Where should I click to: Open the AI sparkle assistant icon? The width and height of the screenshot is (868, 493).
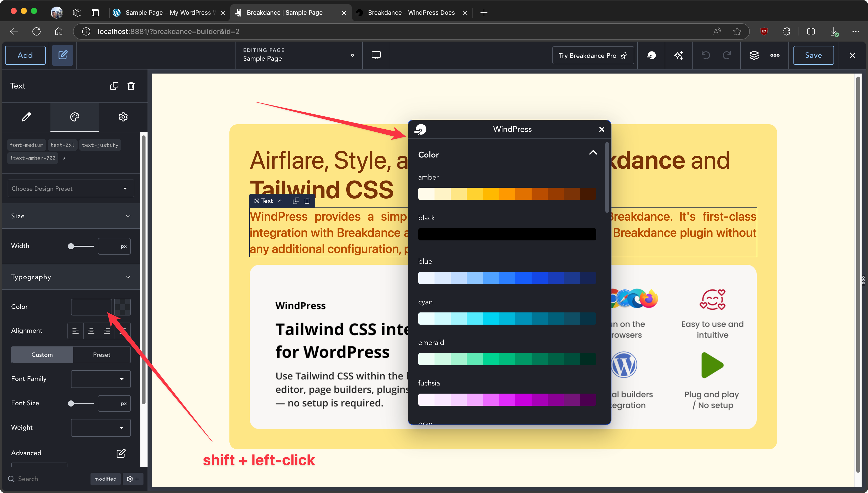pos(678,56)
